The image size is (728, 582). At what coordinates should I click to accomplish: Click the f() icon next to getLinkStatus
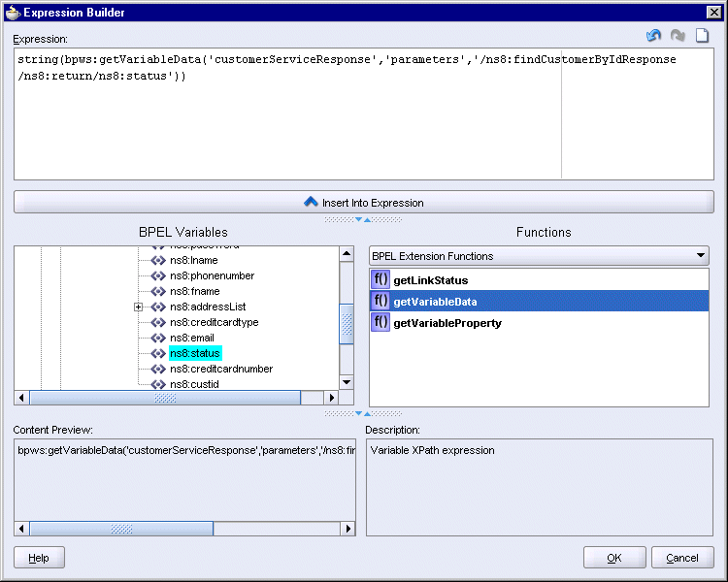[x=381, y=280]
